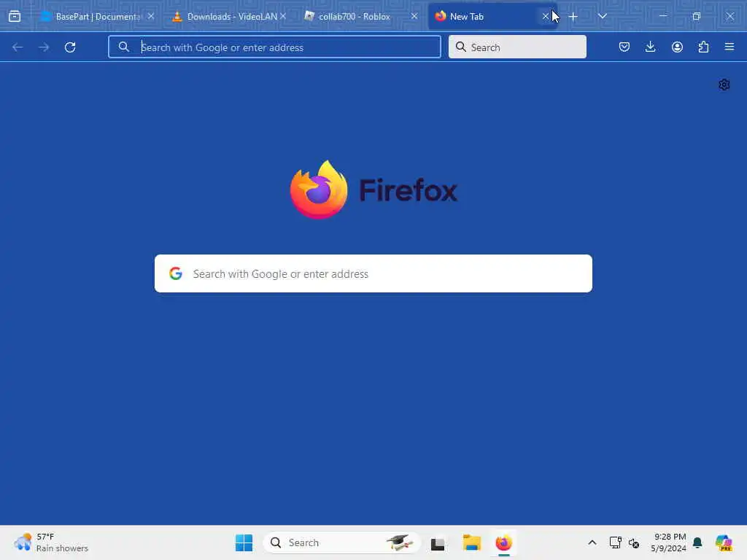
Task: Close the New Tab tab
Action: pyautogui.click(x=546, y=16)
